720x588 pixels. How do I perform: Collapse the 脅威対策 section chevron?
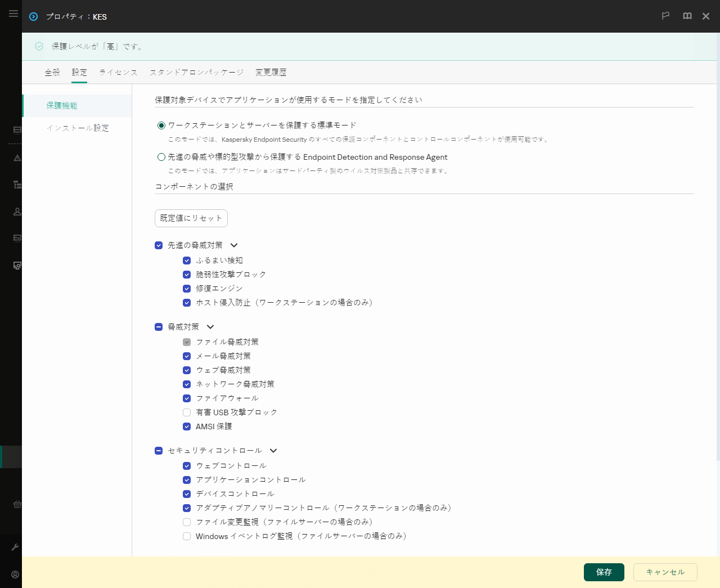[210, 327]
